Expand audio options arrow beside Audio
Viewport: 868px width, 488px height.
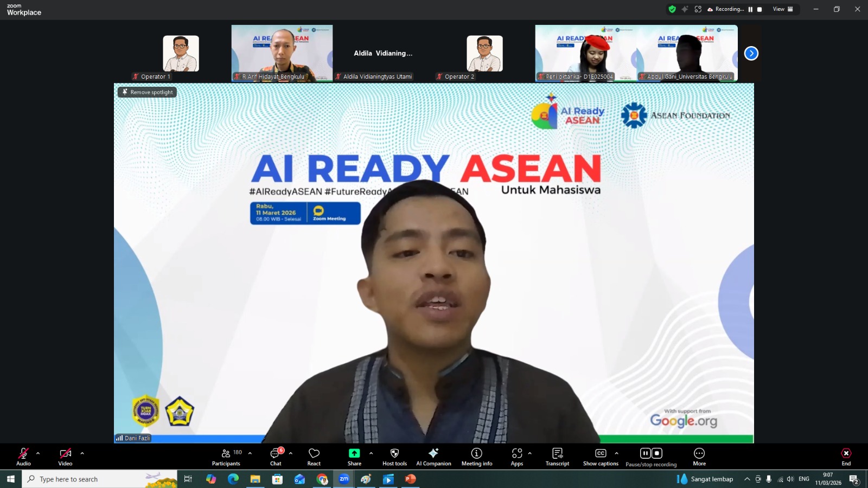(38, 453)
